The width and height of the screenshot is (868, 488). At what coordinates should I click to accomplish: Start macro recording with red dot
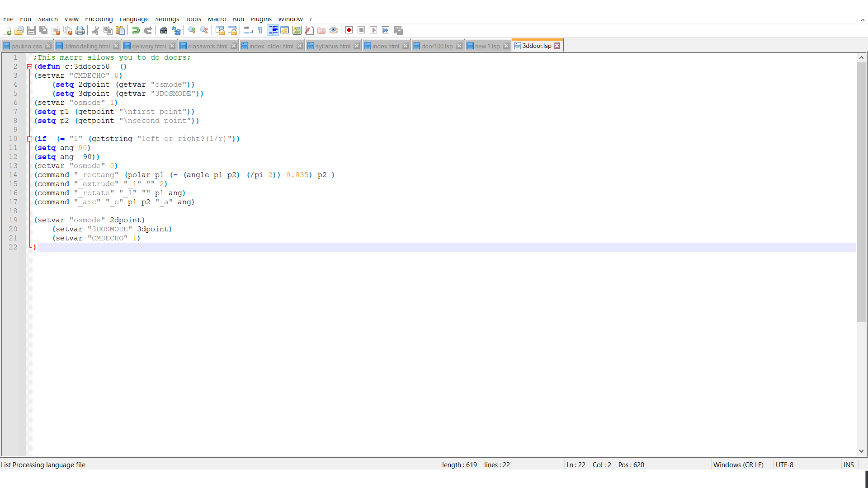pyautogui.click(x=349, y=30)
